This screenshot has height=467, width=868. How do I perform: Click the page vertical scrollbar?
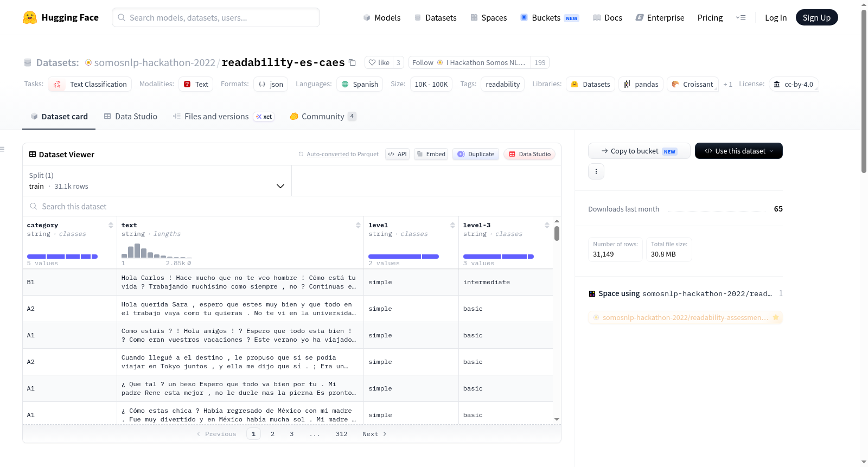[x=864, y=91]
